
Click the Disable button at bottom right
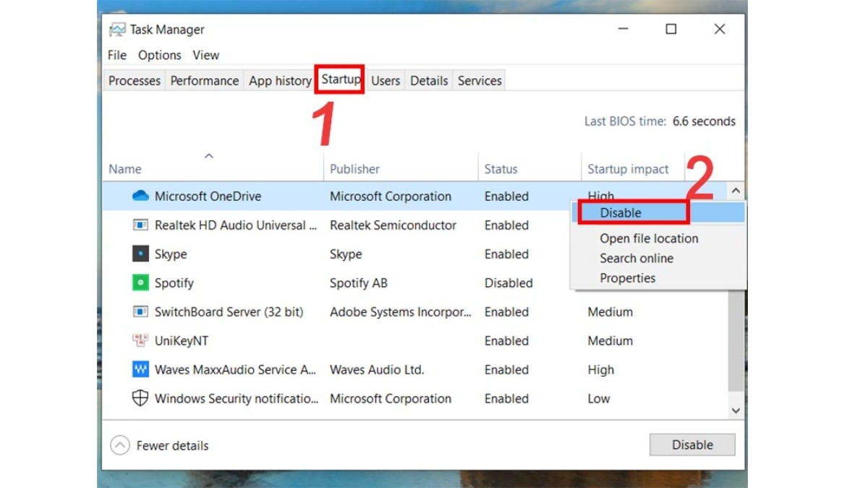692,445
